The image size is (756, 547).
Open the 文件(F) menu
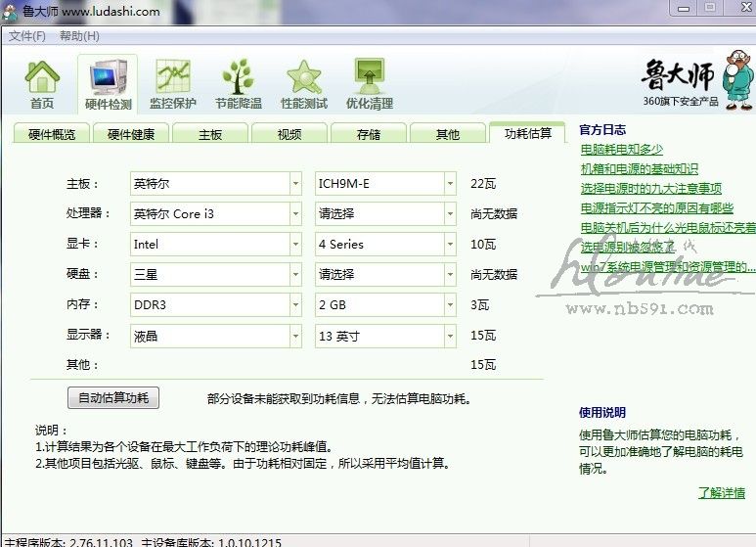click(27, 36)
